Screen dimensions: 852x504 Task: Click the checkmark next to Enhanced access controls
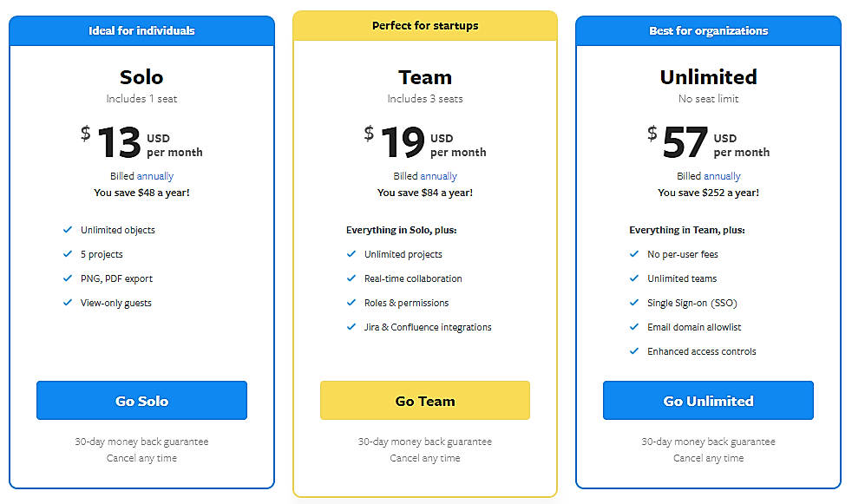click(x=634, y=351)
